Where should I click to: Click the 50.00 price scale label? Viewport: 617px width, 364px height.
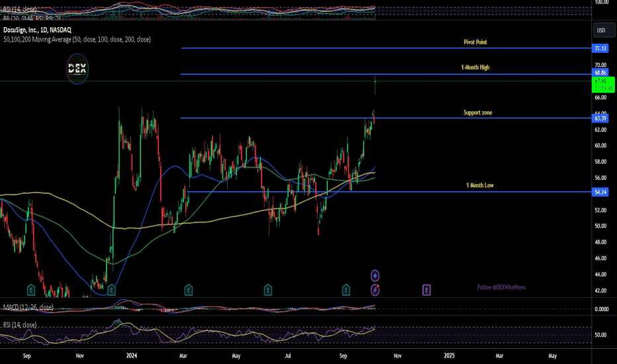600,226
